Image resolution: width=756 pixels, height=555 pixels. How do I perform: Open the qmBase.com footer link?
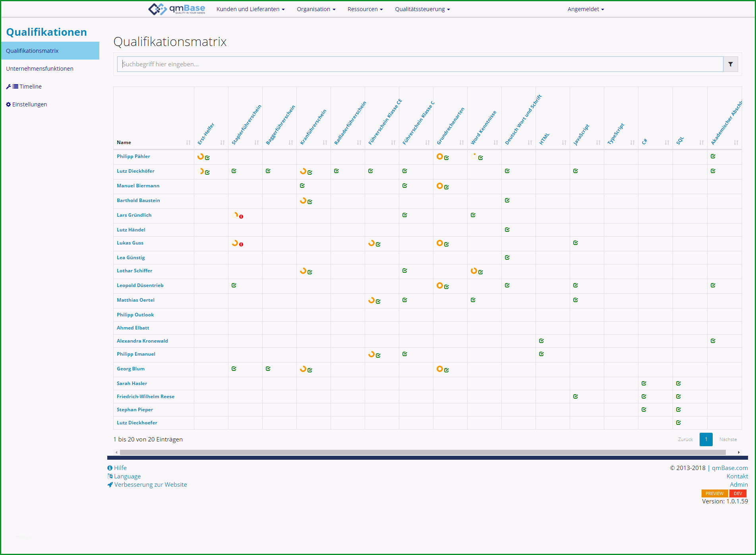(x=730, y=468)
